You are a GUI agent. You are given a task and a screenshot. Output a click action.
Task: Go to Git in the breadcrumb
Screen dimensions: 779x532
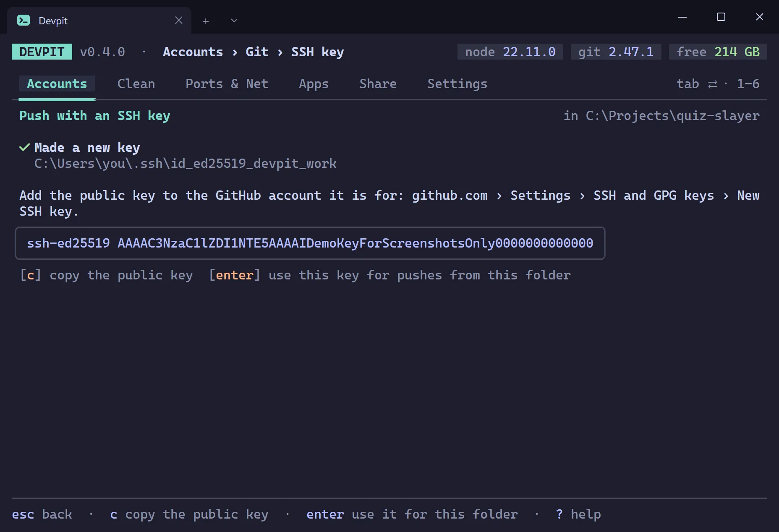(257, 52)
